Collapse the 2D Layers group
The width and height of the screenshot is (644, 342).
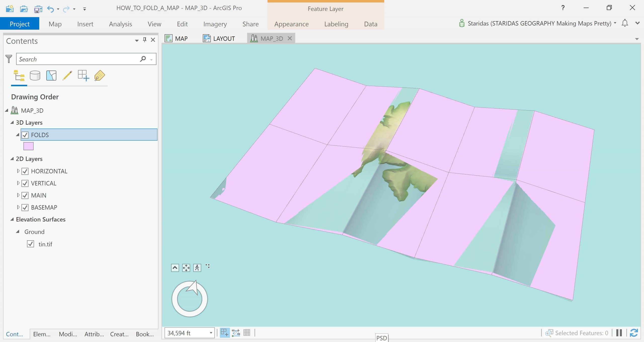[x=12, y=159]
